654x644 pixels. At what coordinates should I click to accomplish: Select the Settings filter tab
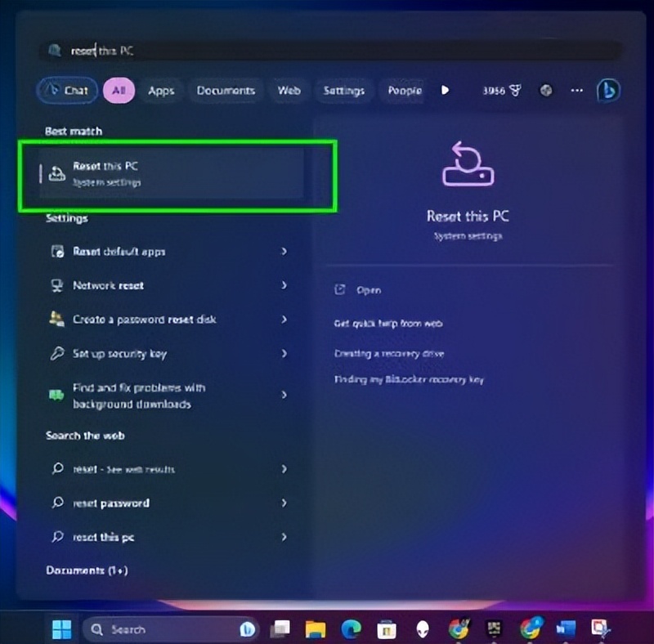coord(343,91)
